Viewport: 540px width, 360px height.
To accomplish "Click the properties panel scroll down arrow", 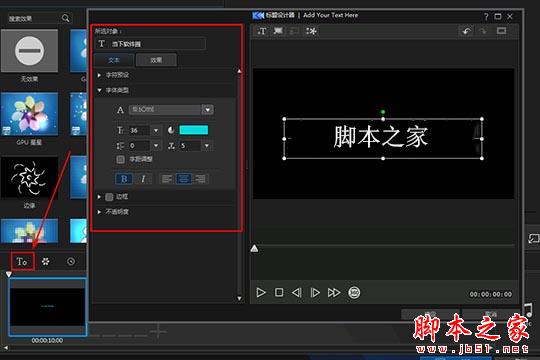I will (x=239, y=298).
